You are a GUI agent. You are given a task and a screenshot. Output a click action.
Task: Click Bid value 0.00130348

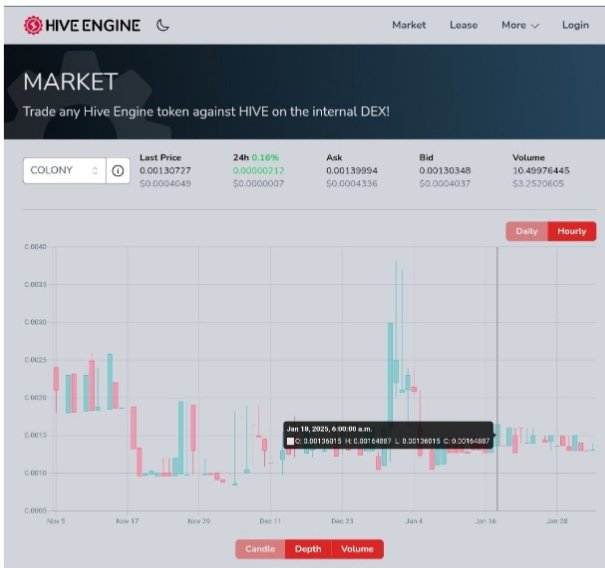(444, 171)
